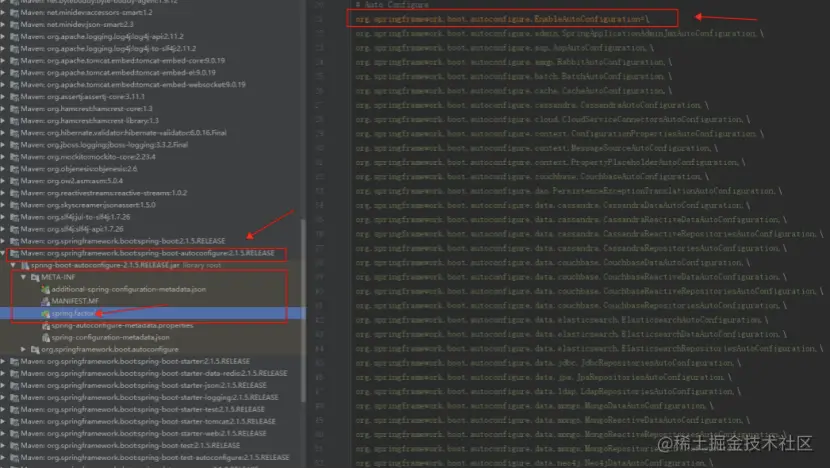This screenshot has height=470, width=830.
Task: Click the library icon for mockito-core:2.23.4
Action: click(x=15, y=157)
